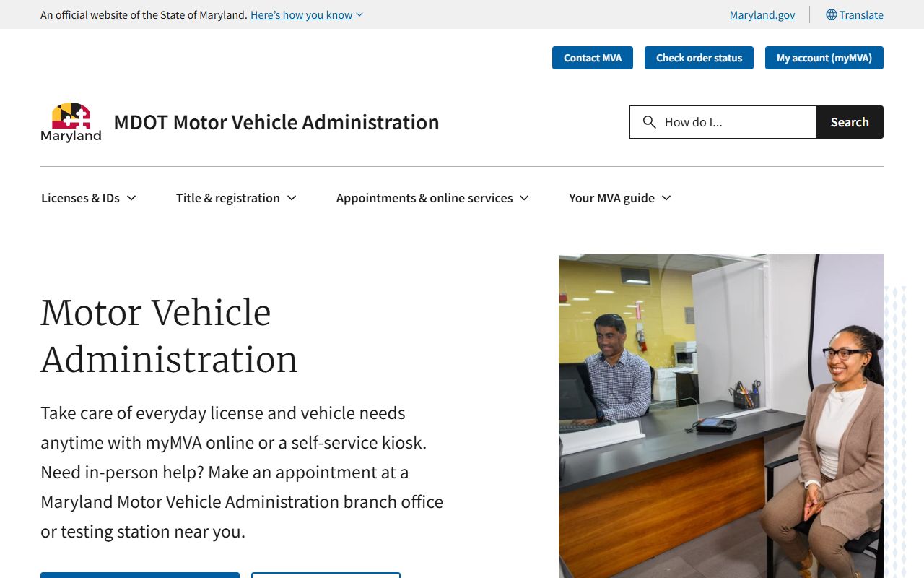Click the black Search button
This screenshot has height=578, width=924.
[x=850, y=122]
